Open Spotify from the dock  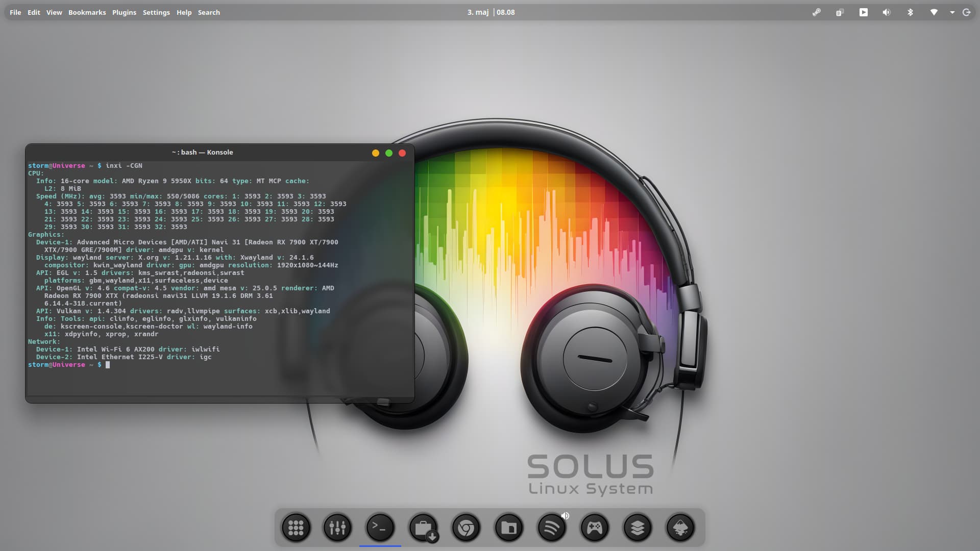(x=552, y=528)
